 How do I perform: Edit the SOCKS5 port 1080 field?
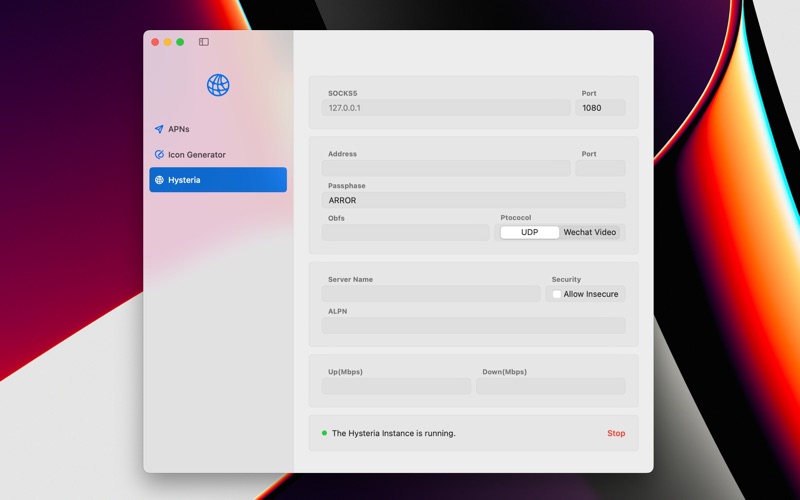click(x=601, y=108)
